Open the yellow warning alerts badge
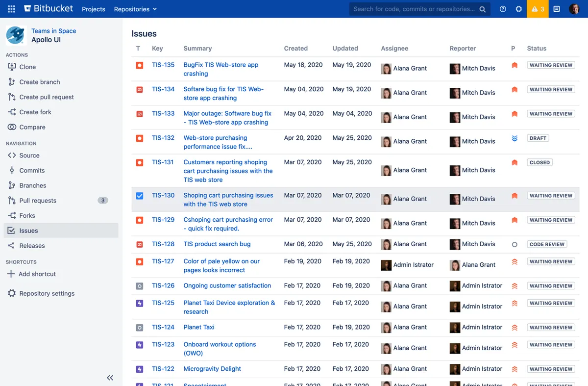The width and height of the screenshot is (588, 386). (x=538, y=9)
